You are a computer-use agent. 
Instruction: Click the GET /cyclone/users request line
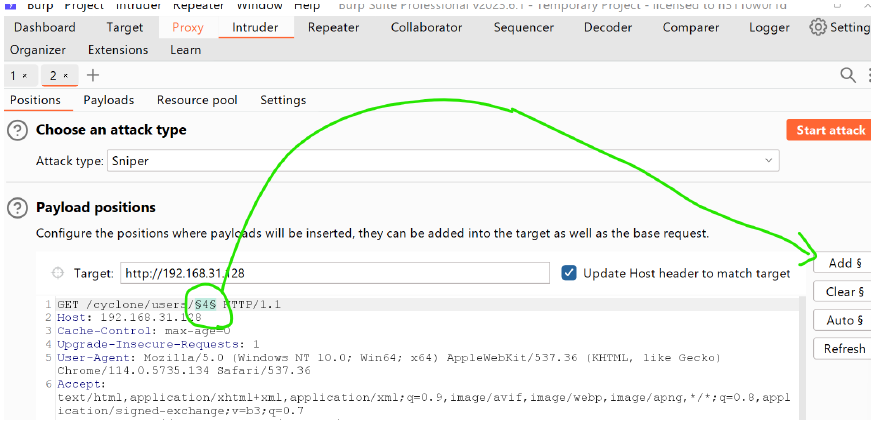[169, 305]
